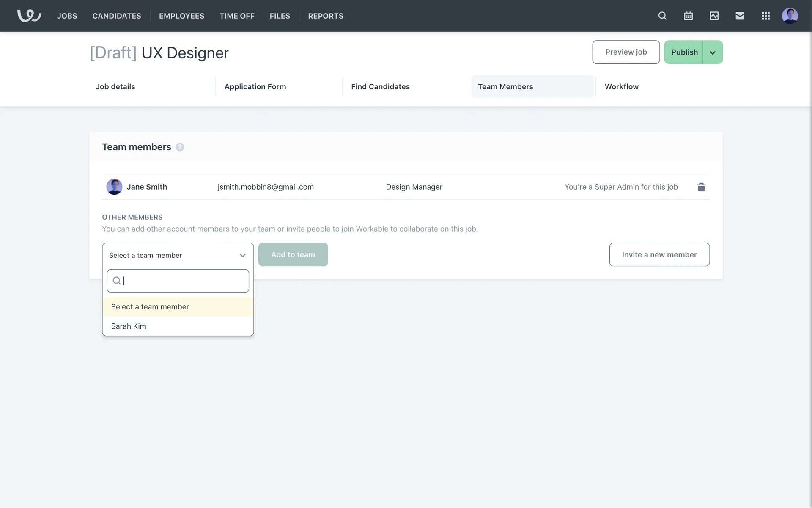The width and height of the screenshot is (812, 508).
Task: Switch to the Workflow tab
Action: 621,86
